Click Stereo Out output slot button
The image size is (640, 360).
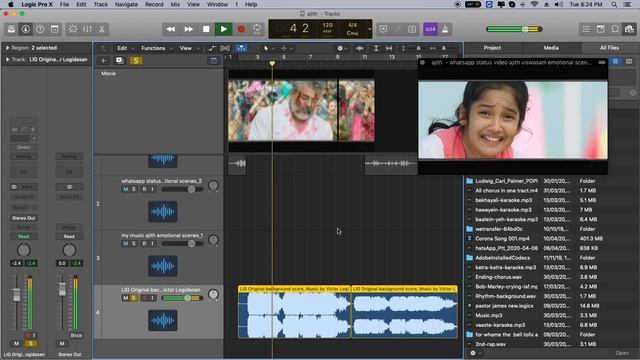(24, 218)
